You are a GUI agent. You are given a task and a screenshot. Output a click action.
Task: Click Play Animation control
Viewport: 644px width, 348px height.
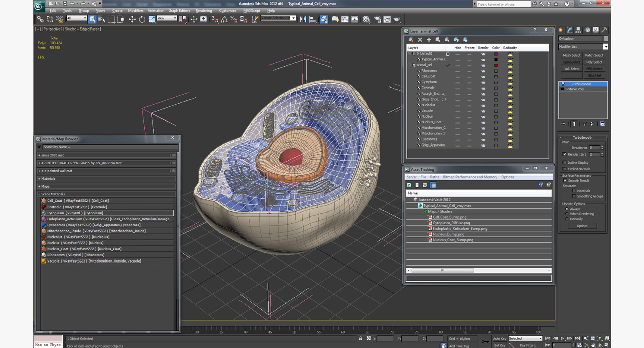tap(562, 338)
